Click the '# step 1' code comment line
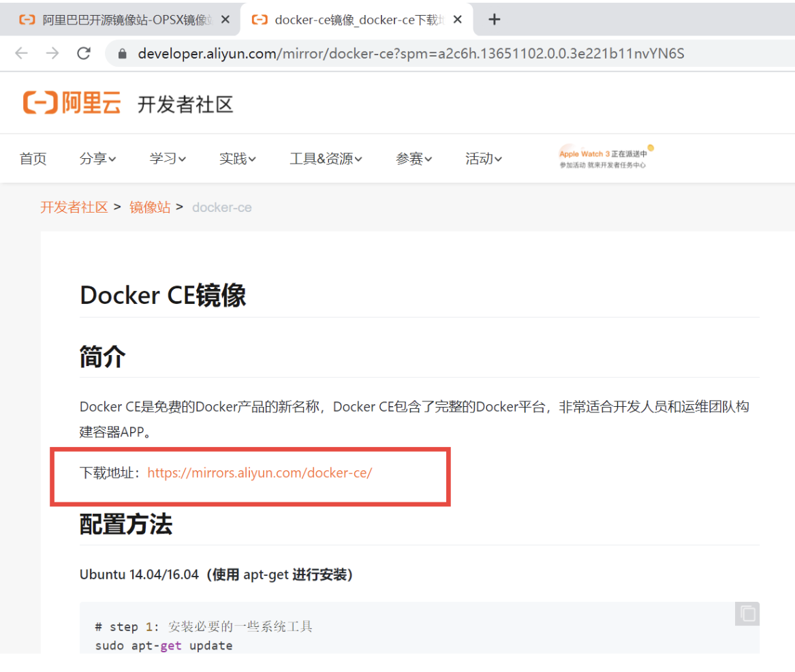Image resolution: width=795 pixels, height=672 pixels. [203, 627]
